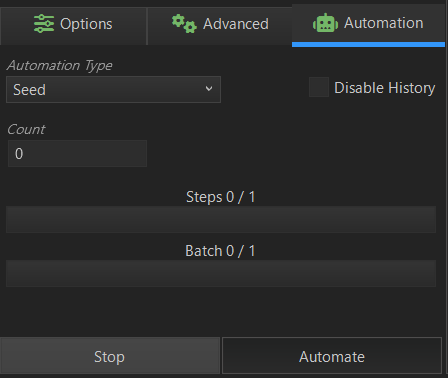
Task: Click the Automation Type label
Action: (60, 65)
